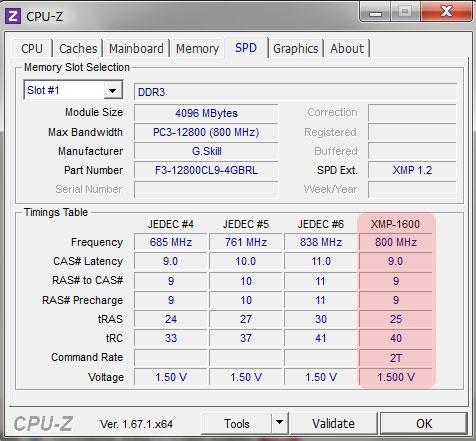Open the Caches tab
The width and height of the screenshot is (476, 441).
pos(78,48)
